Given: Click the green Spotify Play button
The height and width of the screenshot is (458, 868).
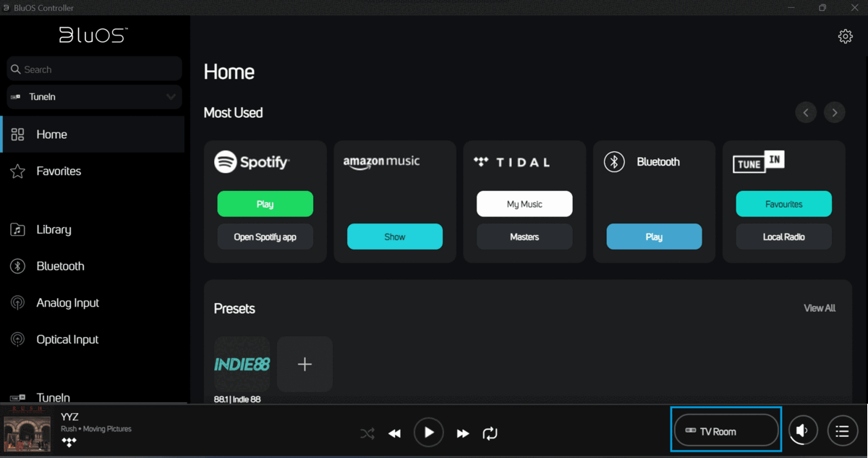Looking at the screenshot, I should [x=265, y=204].
